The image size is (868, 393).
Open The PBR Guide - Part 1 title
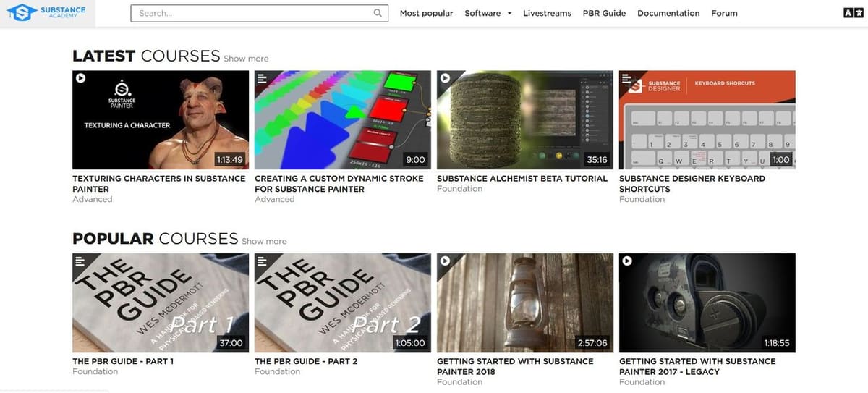tap(123, 361)
